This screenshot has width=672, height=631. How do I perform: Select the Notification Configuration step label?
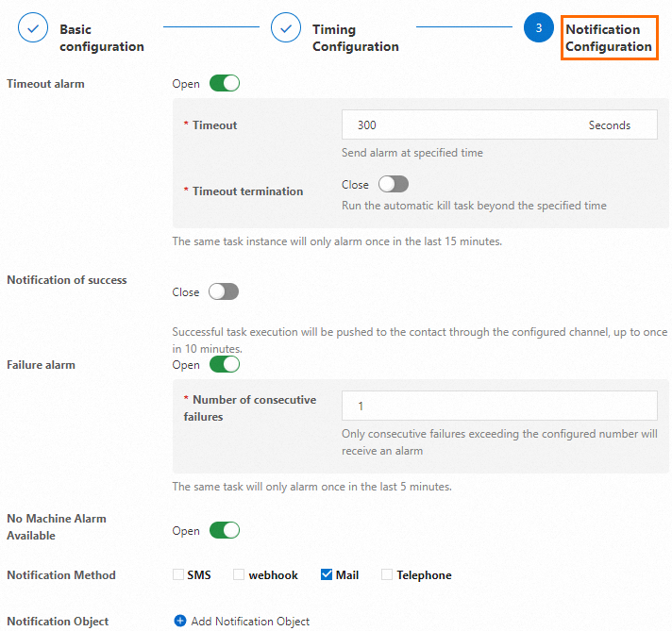tap(609, 38)
